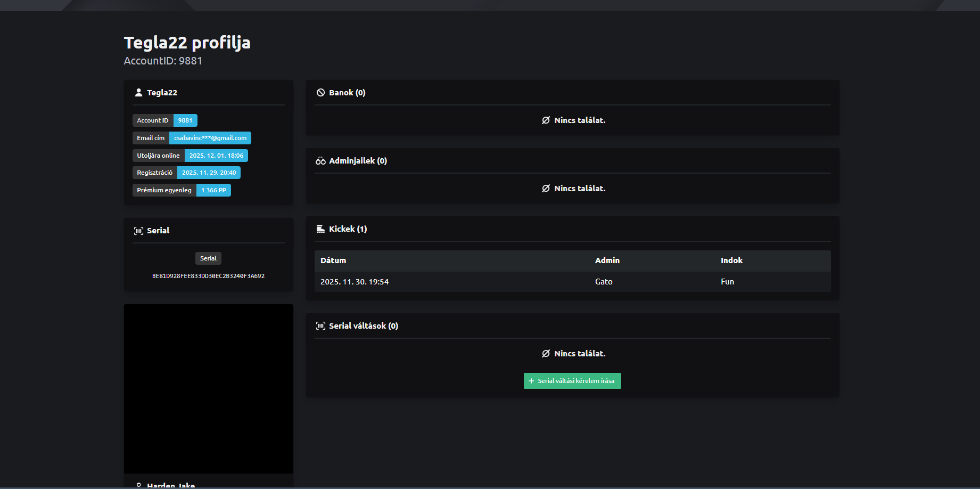Image resolution: width=980 pixels, height=489 pixels.
Task: Click the Admin column header in Kickek
Action: [x=607, y=260]
